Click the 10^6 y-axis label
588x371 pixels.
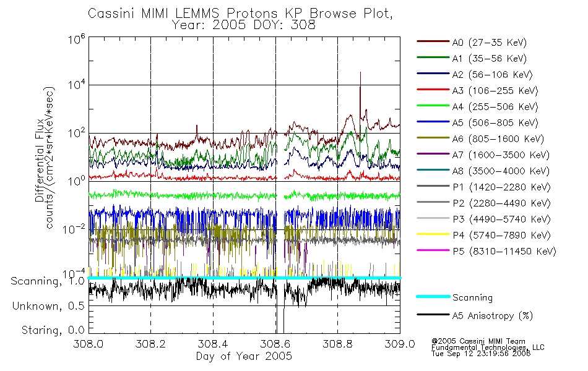coord(77,39)
